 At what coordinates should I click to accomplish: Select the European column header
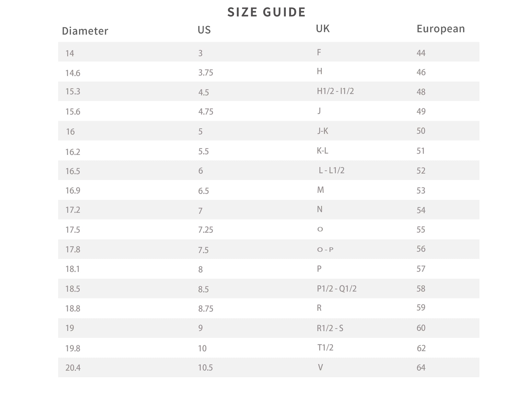click(440, 29)
